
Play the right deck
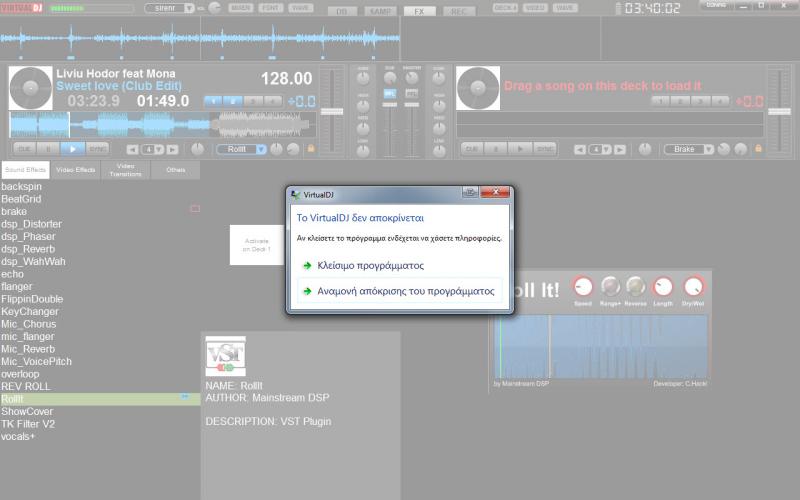tap(520, 149)
